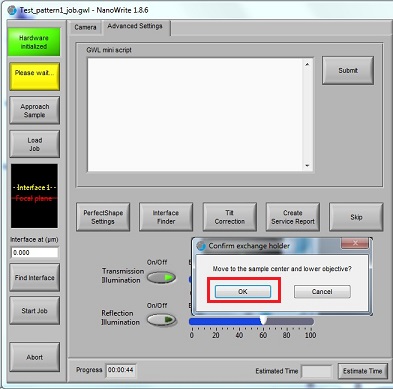
Task: Click the Confirm exchange holder dialog icon
Action: click(x=201, y=246)
